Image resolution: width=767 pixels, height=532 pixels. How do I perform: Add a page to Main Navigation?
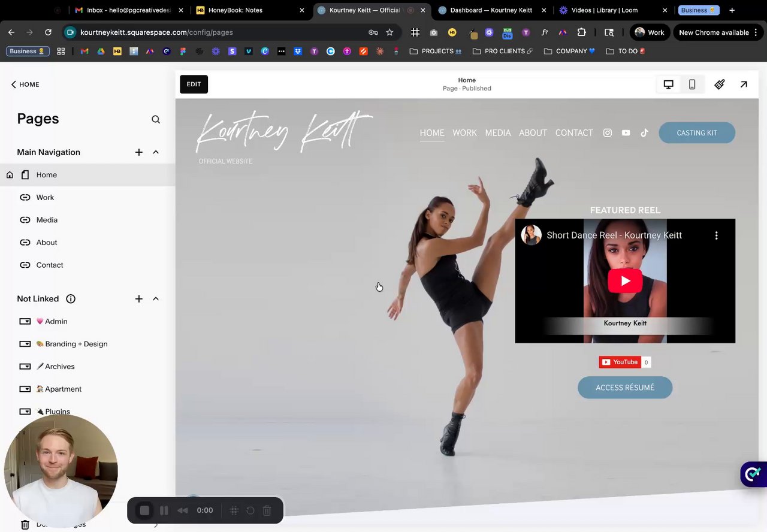click(139, 152)
